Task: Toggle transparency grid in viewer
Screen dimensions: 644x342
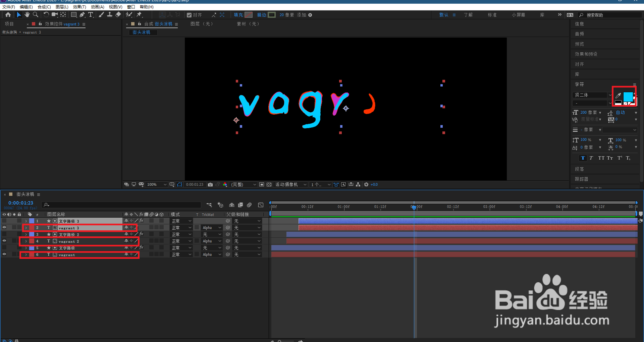Action: pos(269,184)
